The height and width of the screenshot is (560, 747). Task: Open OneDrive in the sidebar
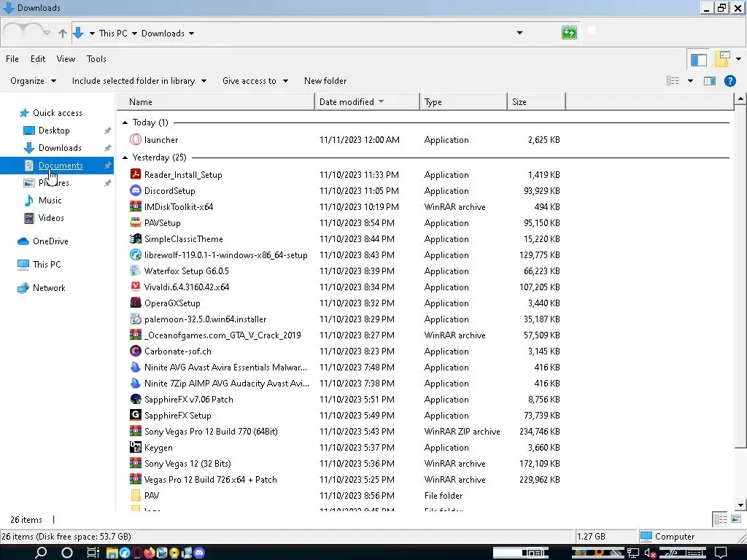(x=50, y=241)
